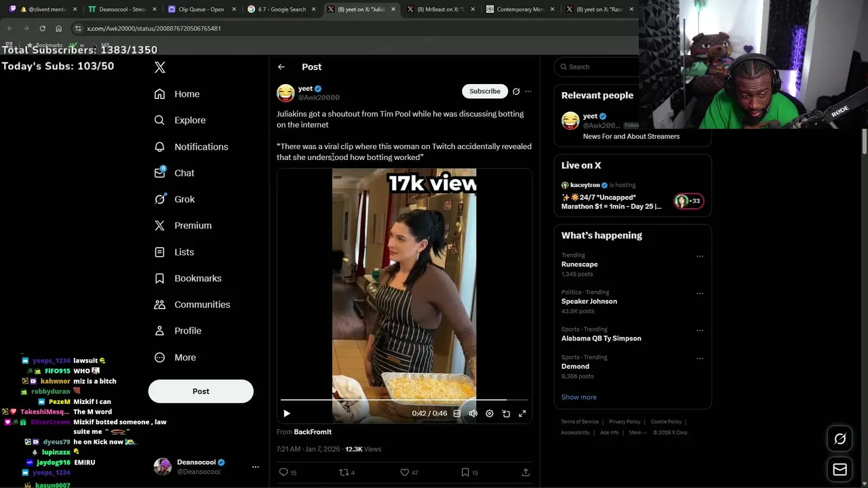The image size is (868, 488).
Task: Click the Communities icon in the sidebar
Action: (x=159, y=304)
